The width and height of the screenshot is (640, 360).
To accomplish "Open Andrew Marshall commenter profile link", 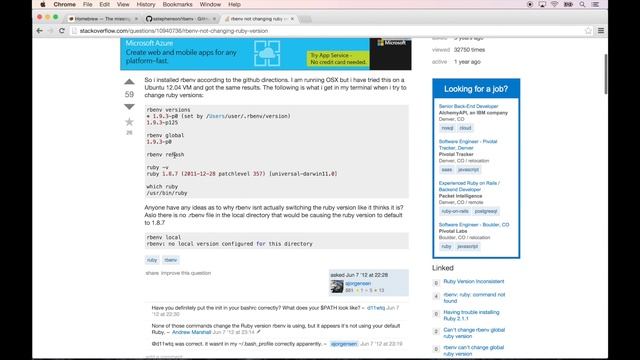I will pyautogui.click(x=191, y=332).
